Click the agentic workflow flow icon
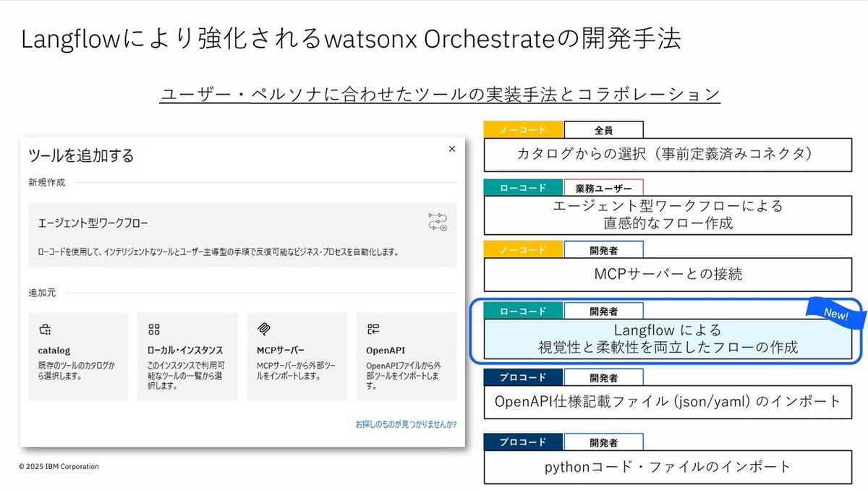The image size is (868, 490). coord(438,222)
